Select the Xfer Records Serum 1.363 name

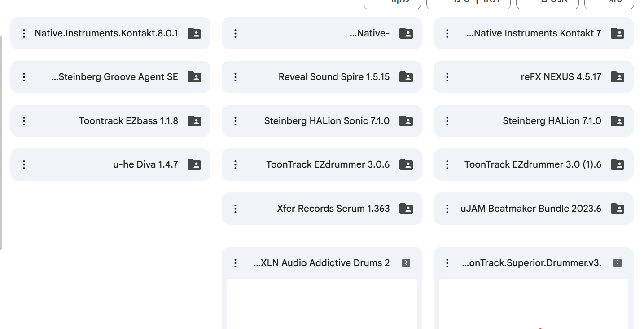(x=333, y=209)
